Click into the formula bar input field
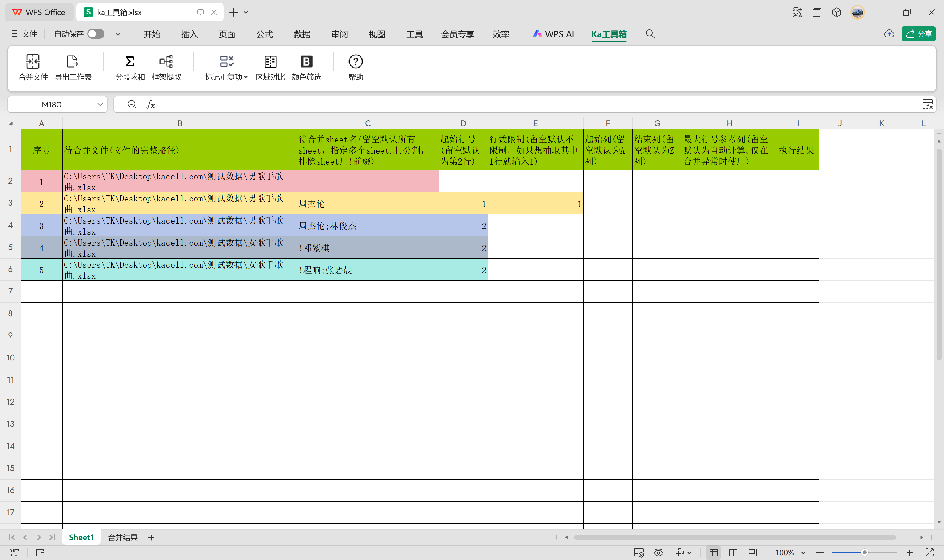Image resolution: width=944 pixels, height=560 pixels. point(529,104)
